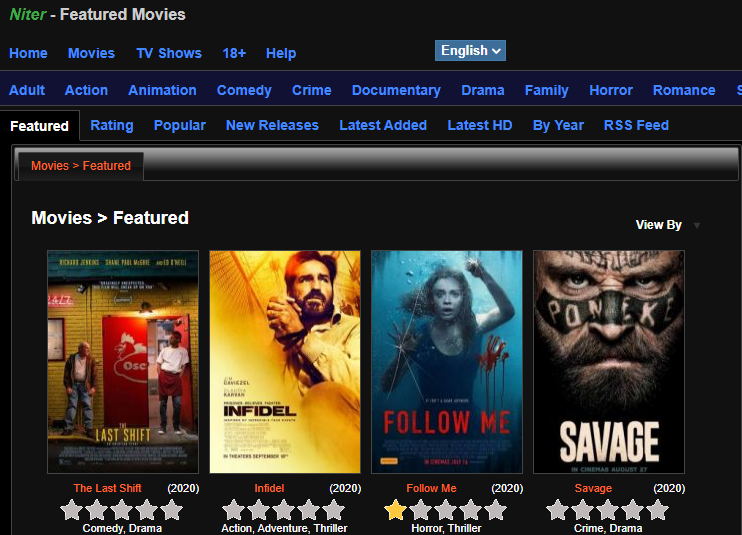The width and height of the screenshot is (742, 535).
Task: Click the Movies > Featured breadcrumb tab
Action: coord(81,166)
